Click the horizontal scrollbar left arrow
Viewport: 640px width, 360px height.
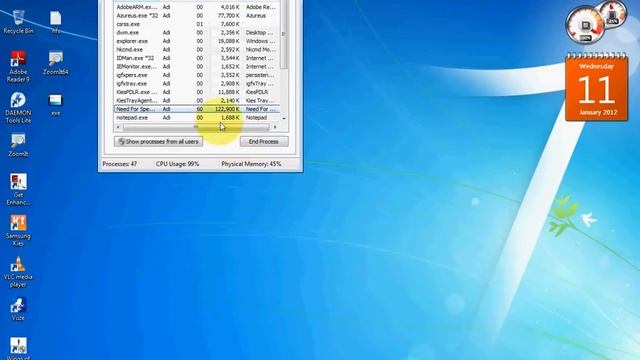pyautogui.click(x=118, y=127)
